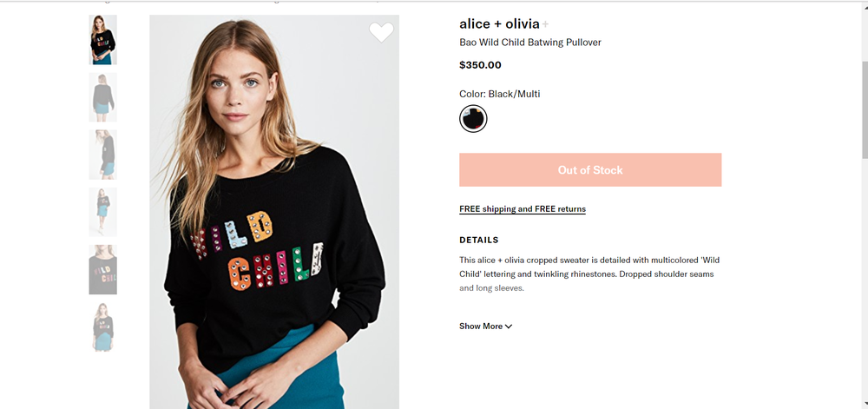The width and height of the screenshot is (868, 409).
Task: Select the third thumbnail in the gallery
Action: (x=102, y=155)
